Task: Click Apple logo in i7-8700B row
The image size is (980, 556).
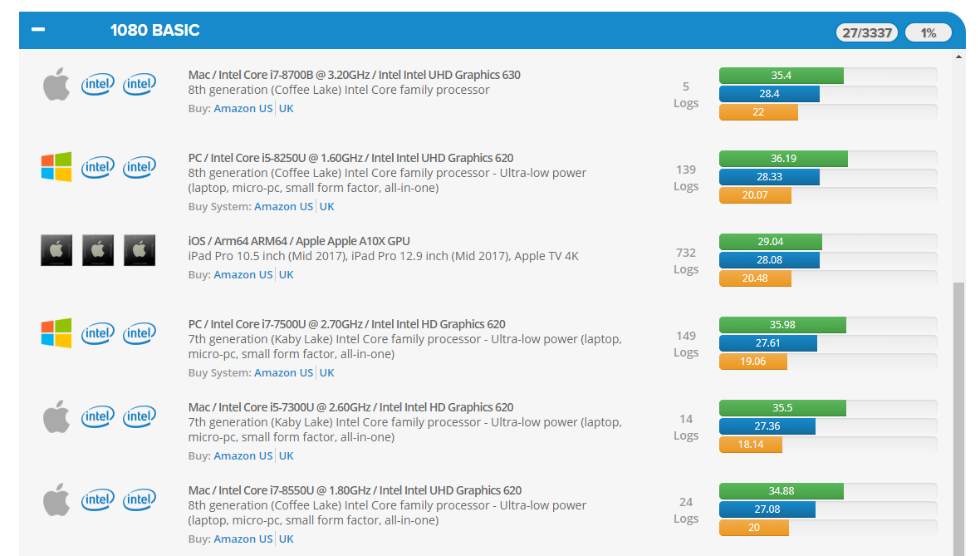Action: click(56, 84)
